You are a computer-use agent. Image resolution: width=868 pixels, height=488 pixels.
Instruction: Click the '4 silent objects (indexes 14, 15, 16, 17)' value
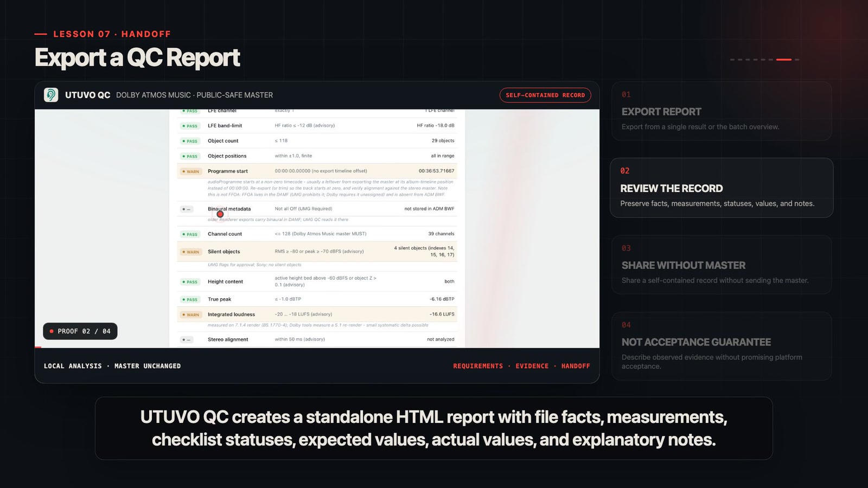pyautogui.click(x=424, y=252)
